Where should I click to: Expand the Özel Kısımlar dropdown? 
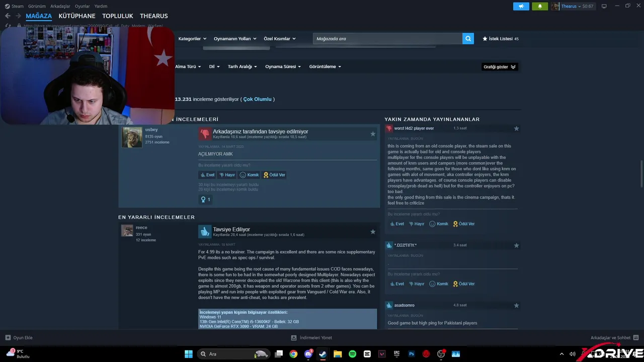point(280,39)
